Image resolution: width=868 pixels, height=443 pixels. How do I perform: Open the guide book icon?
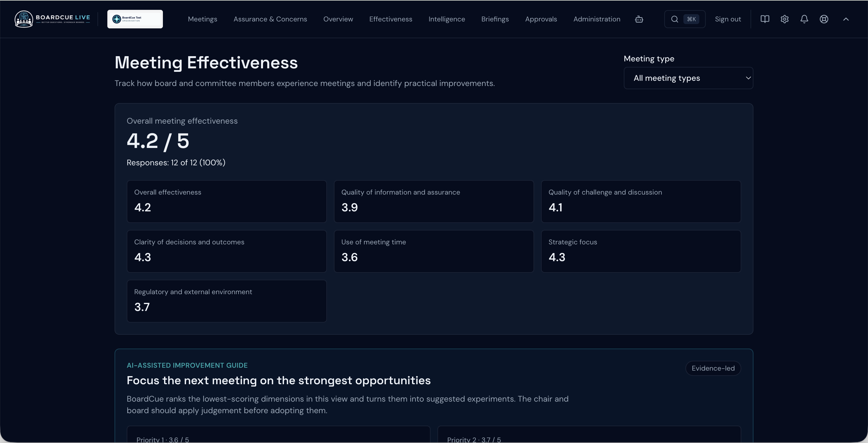point(765,19)
